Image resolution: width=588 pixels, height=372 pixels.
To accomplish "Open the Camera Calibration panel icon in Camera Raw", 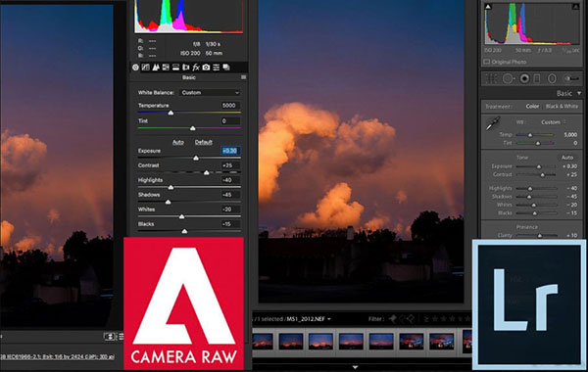I will tap(206, 68).
